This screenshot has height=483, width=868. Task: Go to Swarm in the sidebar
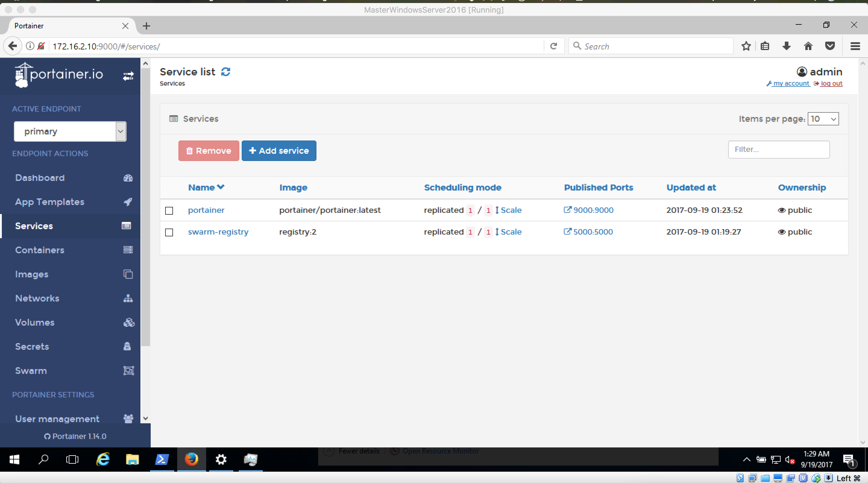click(x=31, y=371)
